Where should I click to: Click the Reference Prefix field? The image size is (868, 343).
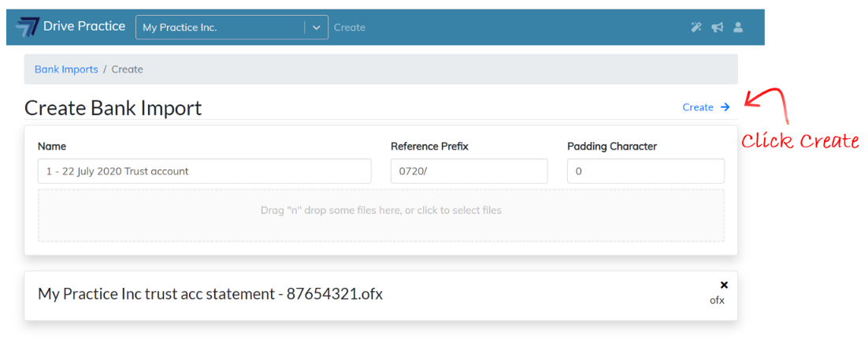coord(469,171)
